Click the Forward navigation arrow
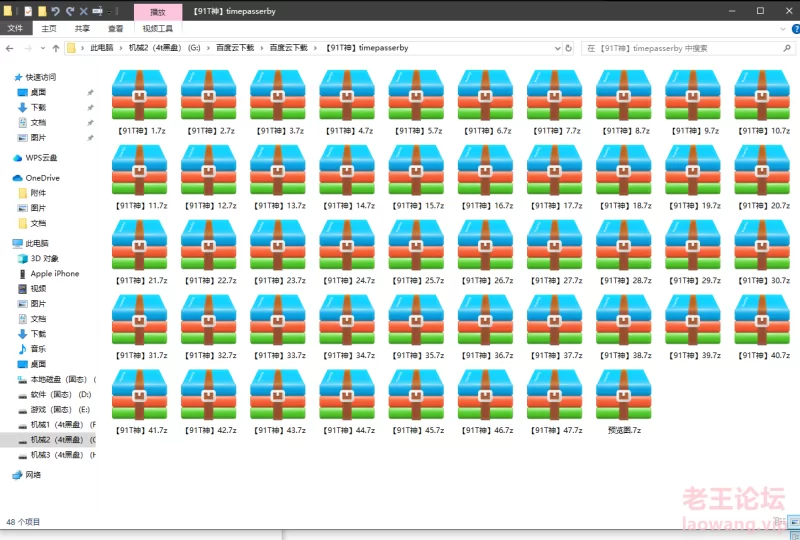The image size is (800, 540). point(28,48)
